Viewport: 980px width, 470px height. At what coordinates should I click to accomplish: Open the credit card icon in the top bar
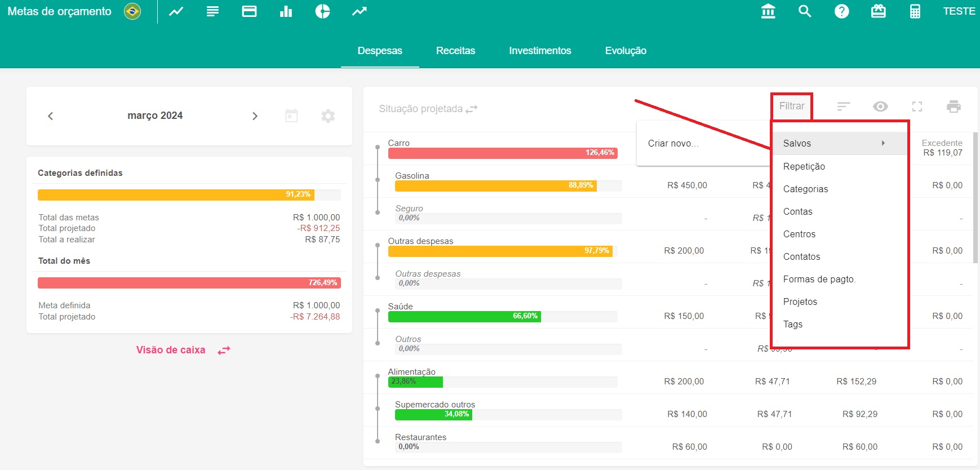click(x=249, y=11)
